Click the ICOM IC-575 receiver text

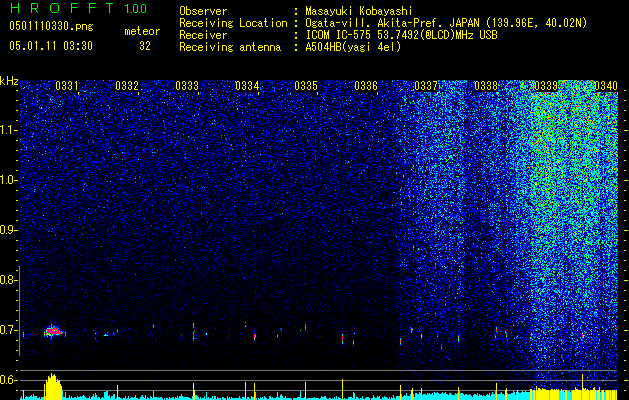401,35
